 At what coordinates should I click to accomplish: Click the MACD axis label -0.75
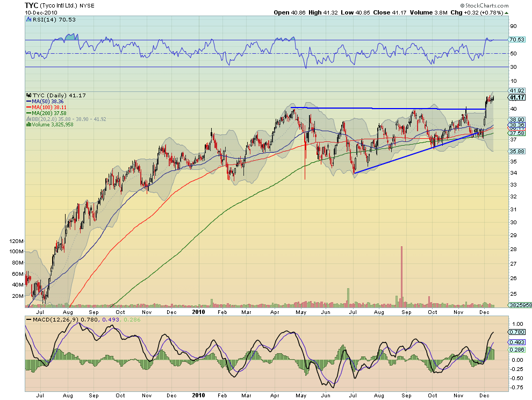pyautogui.click(x=516, y=388)
